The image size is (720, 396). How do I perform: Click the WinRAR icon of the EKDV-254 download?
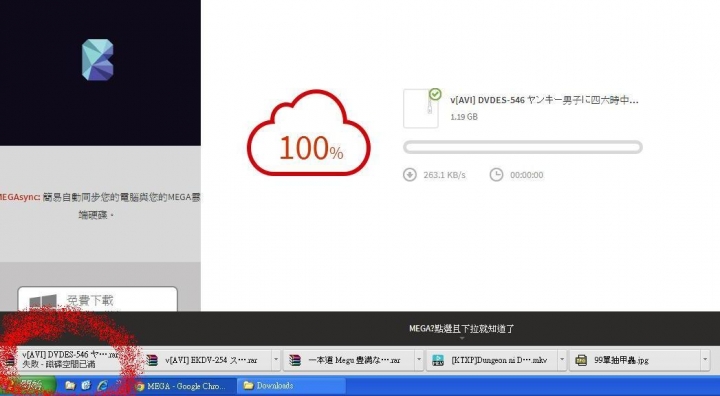(x=151, y=360)
